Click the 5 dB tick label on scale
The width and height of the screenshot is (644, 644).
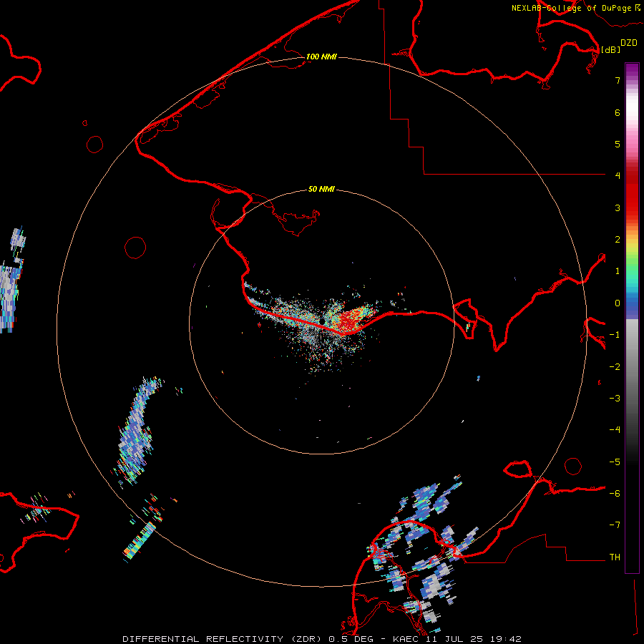[618, 144]
